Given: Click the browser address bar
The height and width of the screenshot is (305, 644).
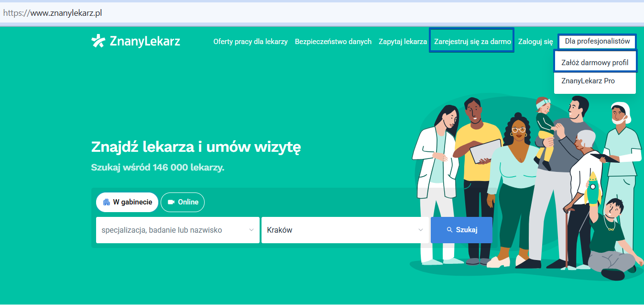Looking at the screenshot, I should tap(143, 12).
